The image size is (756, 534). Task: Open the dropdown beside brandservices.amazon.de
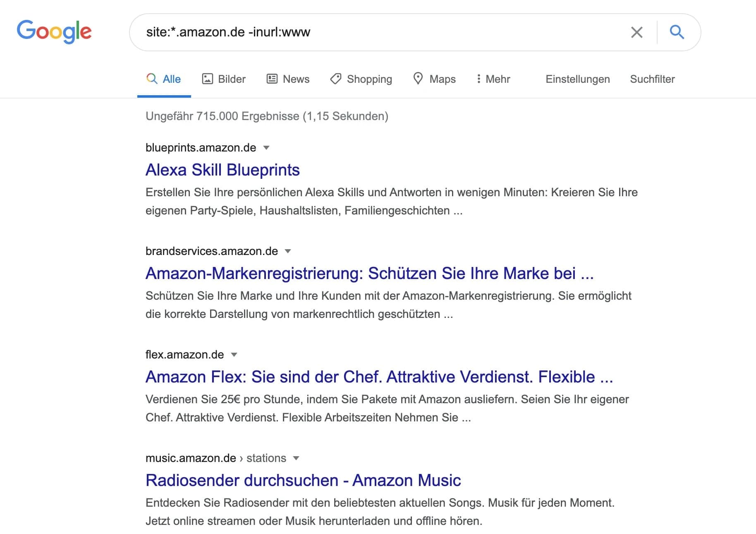pos(288,251)
